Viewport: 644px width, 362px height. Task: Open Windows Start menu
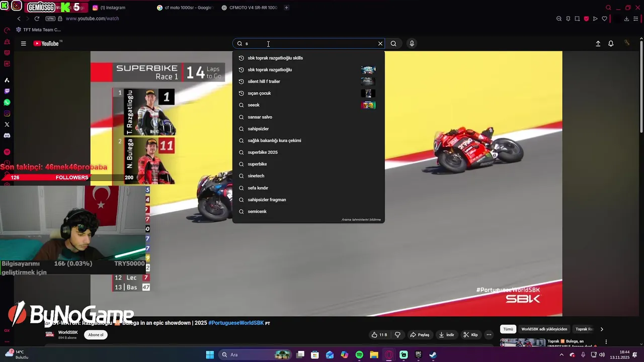pos(210,355)
